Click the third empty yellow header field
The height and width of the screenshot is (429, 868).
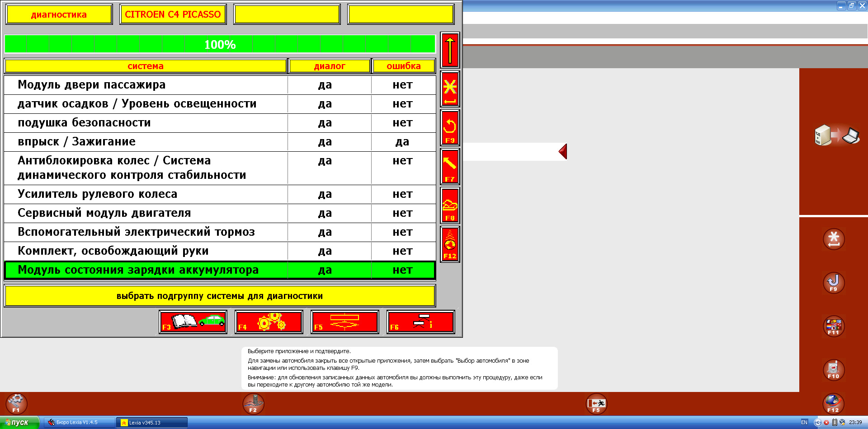click(287, 14)
